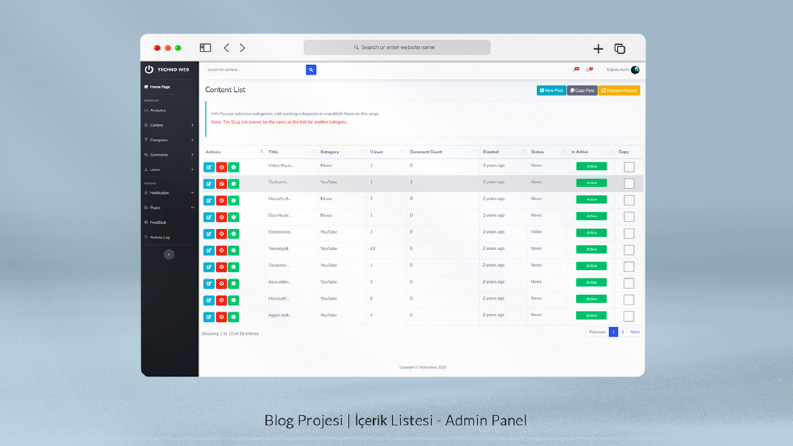This screenshot has height=446, width=793.
Task: Edit the Elon Musk post
Action: [x=209, y=217]
